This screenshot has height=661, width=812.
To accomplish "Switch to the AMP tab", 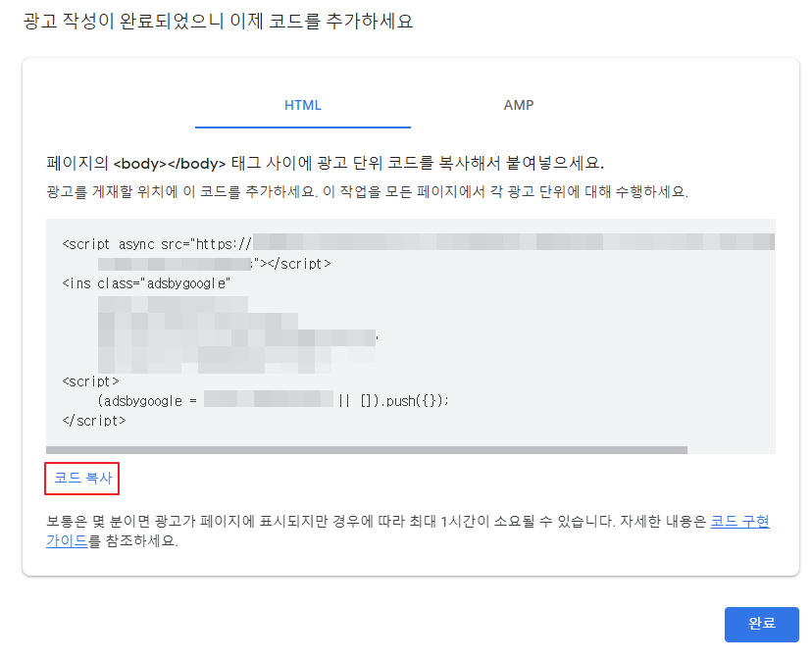I will [519, 105].
